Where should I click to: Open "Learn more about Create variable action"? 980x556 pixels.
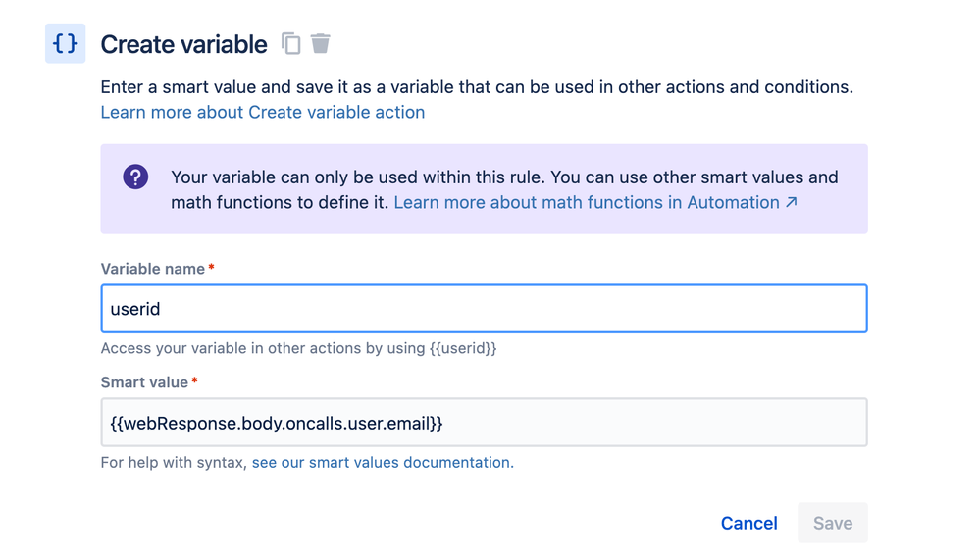(263, 113)
